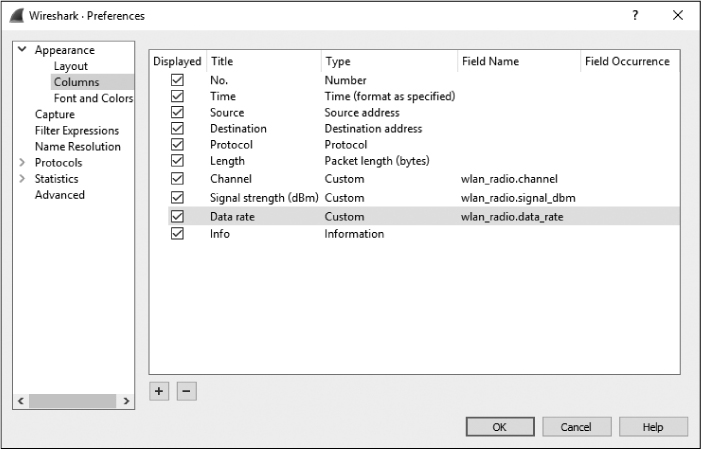Screen dimensions: 701x449
Task: Expand the Protocols tree node
Action: click(x=22, y=163)
